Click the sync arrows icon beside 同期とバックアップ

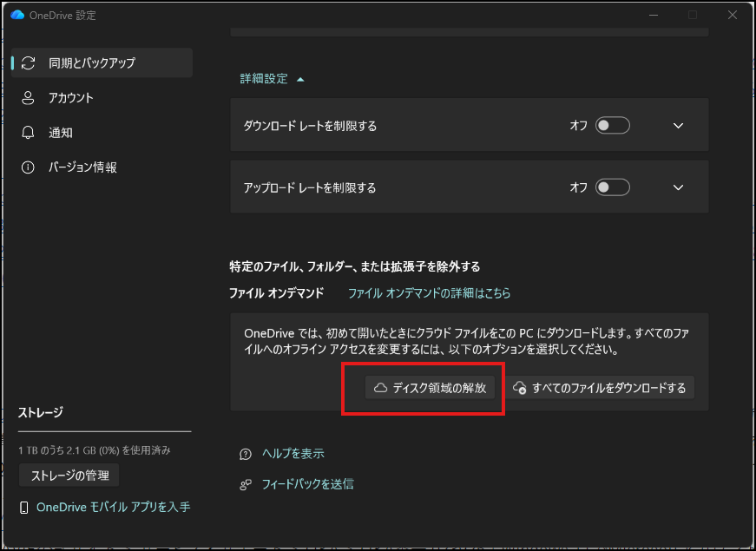coord(28,62)
